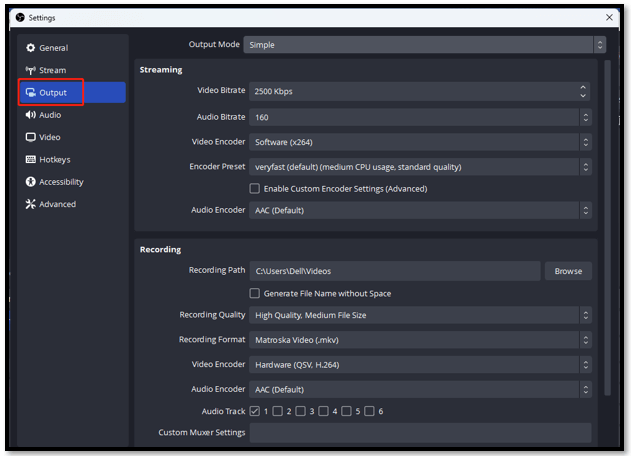This screenshot has width=631, height=456.
Task: Switch to Stream settings
Action: [72, 70]
